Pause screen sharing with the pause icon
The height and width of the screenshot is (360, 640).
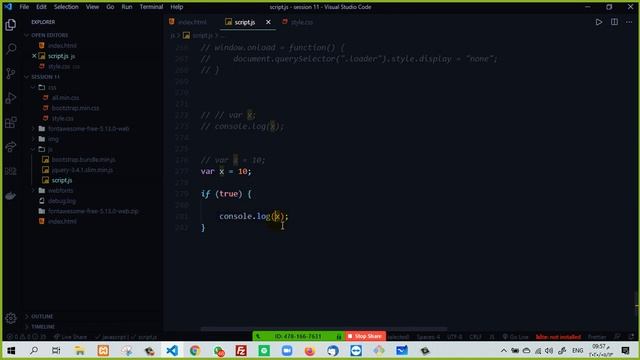(x=339, y=336)
